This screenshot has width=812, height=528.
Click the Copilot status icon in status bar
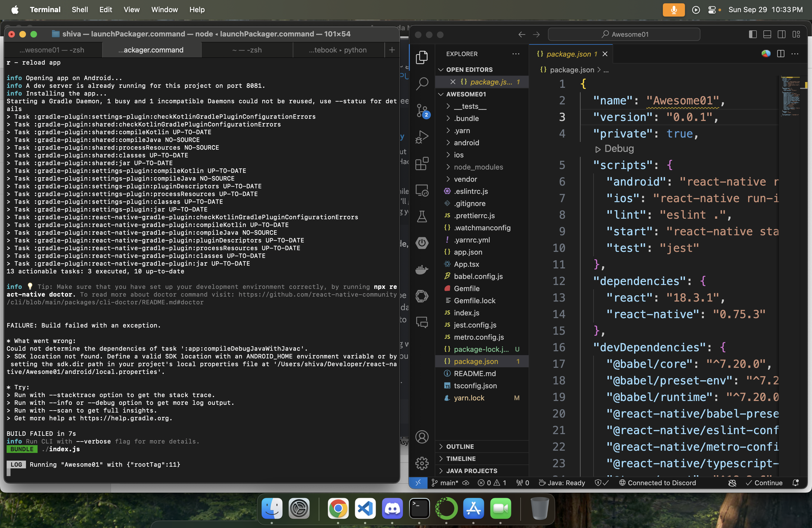(732, 483)
